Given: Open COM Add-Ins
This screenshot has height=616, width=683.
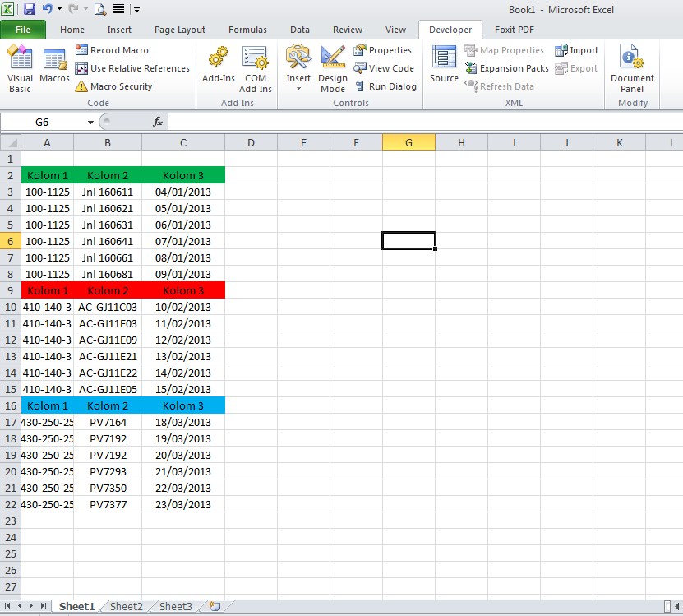Looking at the screenshot, I should (x=256, y=67).
